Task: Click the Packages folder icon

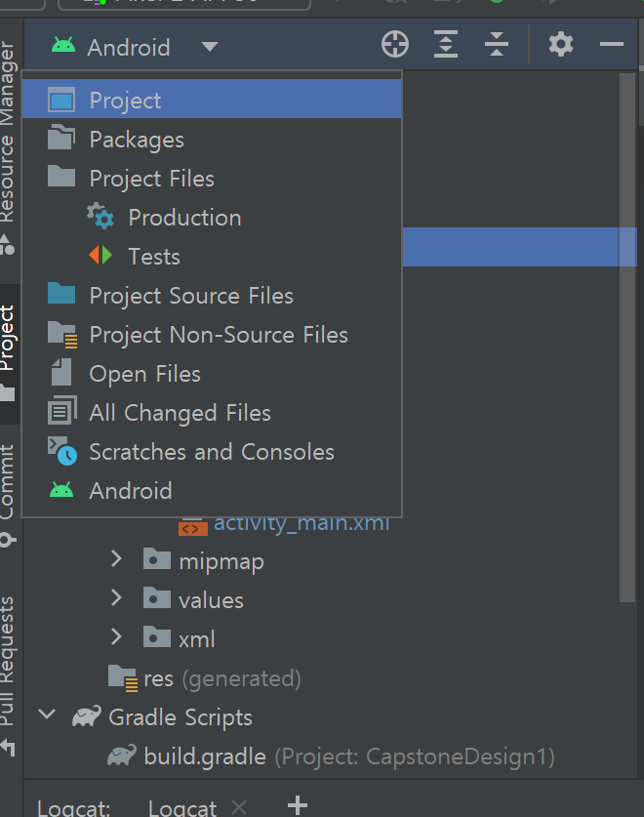Action: click(x=61, y=137)
